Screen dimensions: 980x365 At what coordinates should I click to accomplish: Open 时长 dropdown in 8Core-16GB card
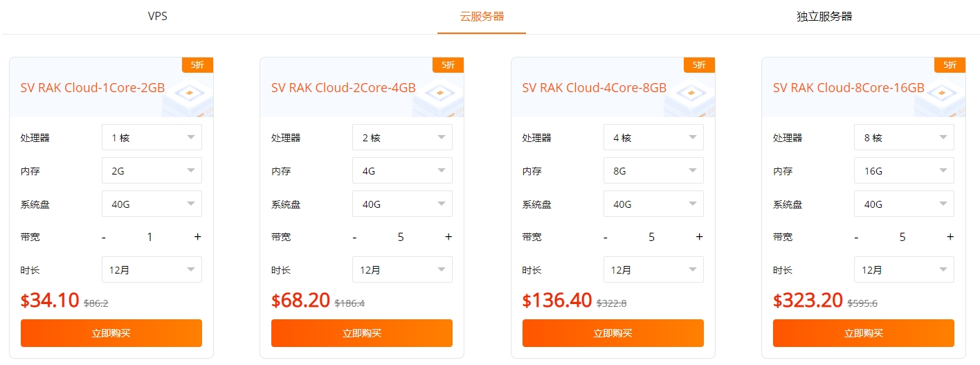click(904, 269)
